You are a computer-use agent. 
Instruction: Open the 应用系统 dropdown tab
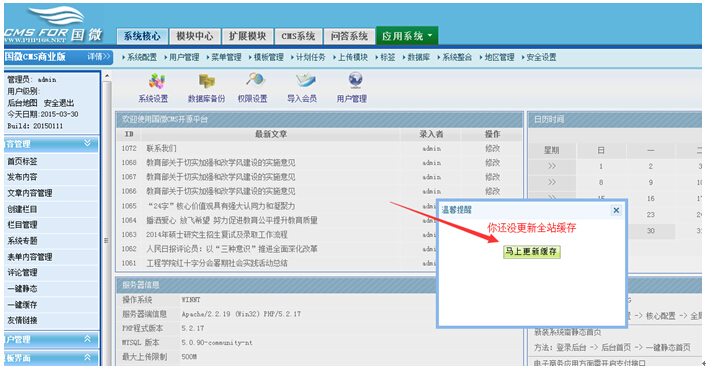point(407,36)
